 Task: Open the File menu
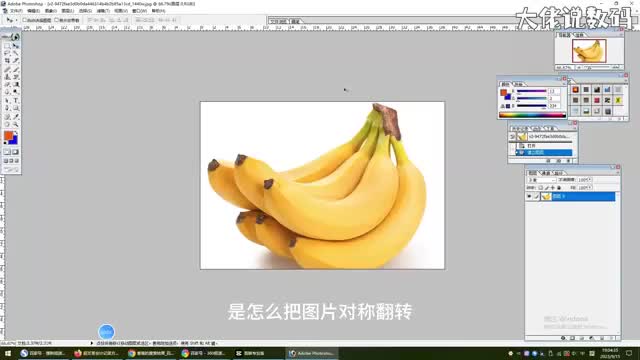tap(16, 11)
